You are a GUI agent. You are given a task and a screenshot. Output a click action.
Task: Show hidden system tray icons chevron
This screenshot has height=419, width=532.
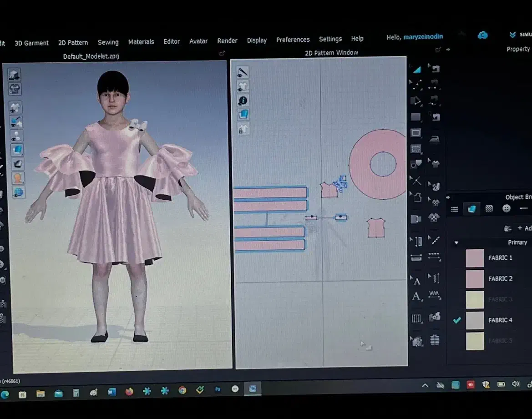pos(425,385)
